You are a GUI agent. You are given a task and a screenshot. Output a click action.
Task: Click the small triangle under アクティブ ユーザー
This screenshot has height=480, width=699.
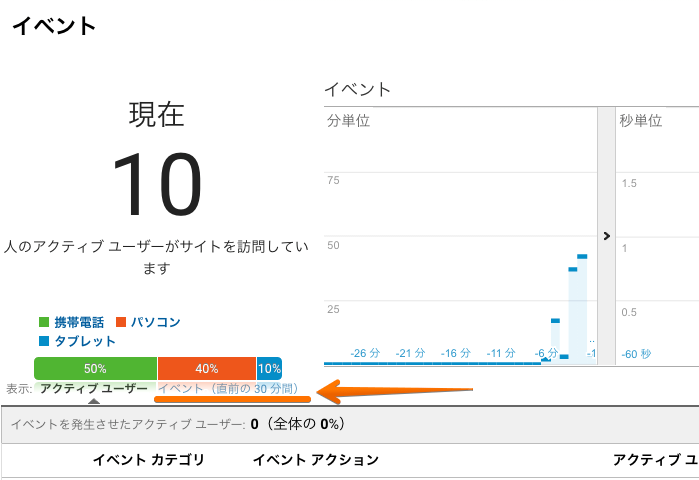tap(94, 401)
